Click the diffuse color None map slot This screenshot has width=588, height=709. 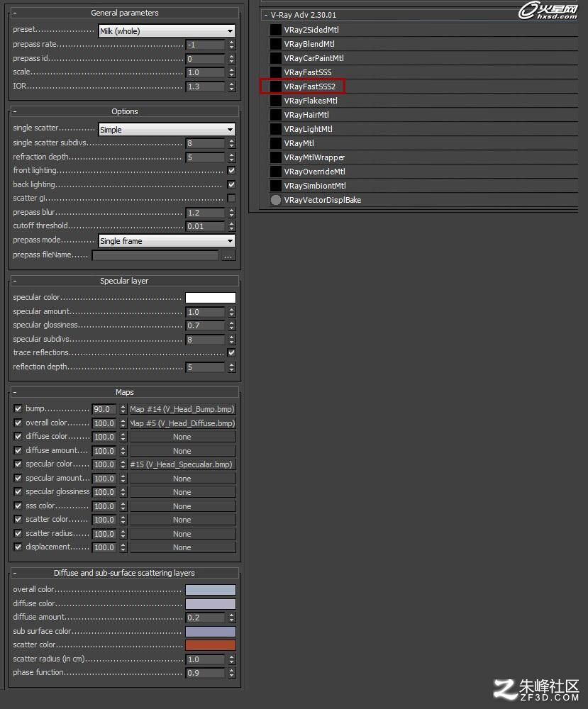pos(182,437)
